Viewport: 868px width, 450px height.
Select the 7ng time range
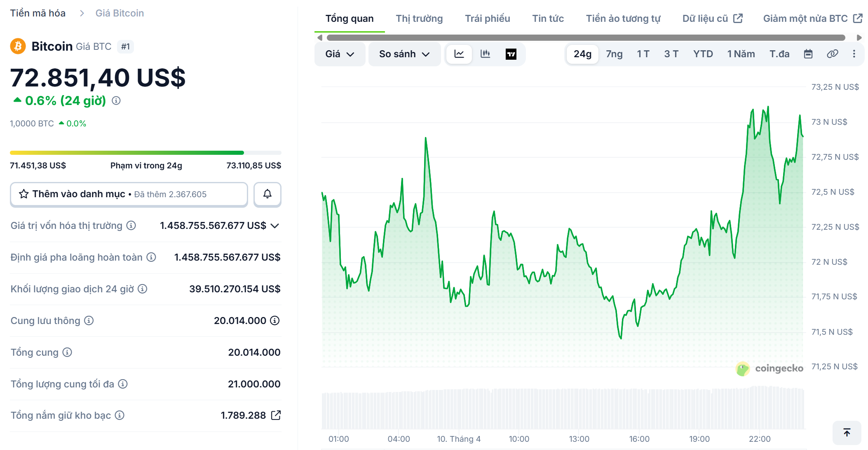pyautogui.click(x=613, y=54)
